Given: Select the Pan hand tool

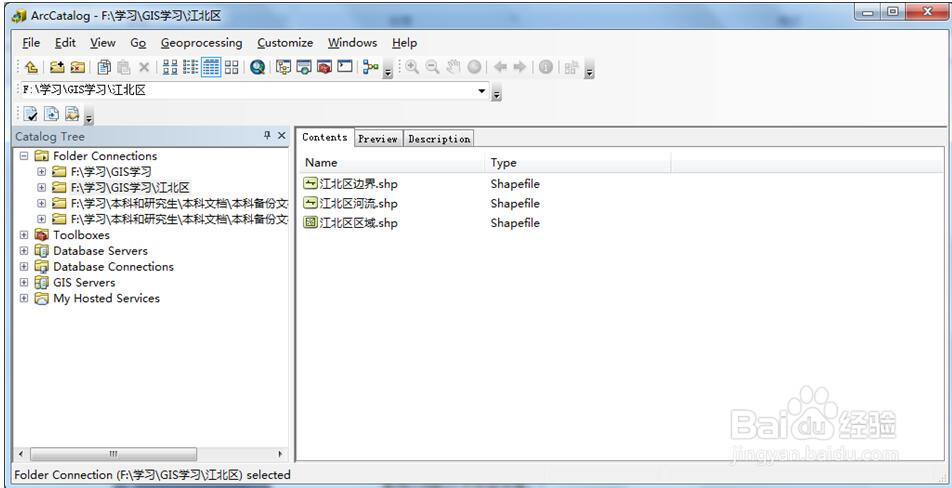Looking at the screenshot, I should pos(453,67).
